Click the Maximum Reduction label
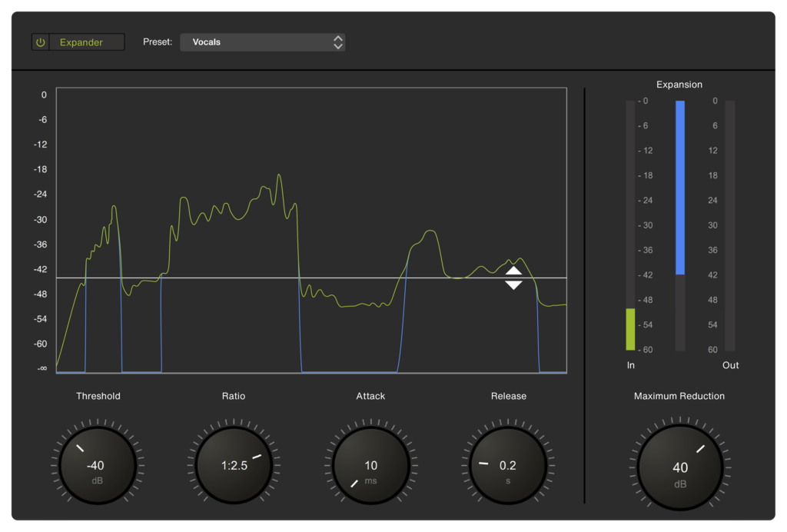This screenshot has height=532, width=787. (x=679, y=396)
